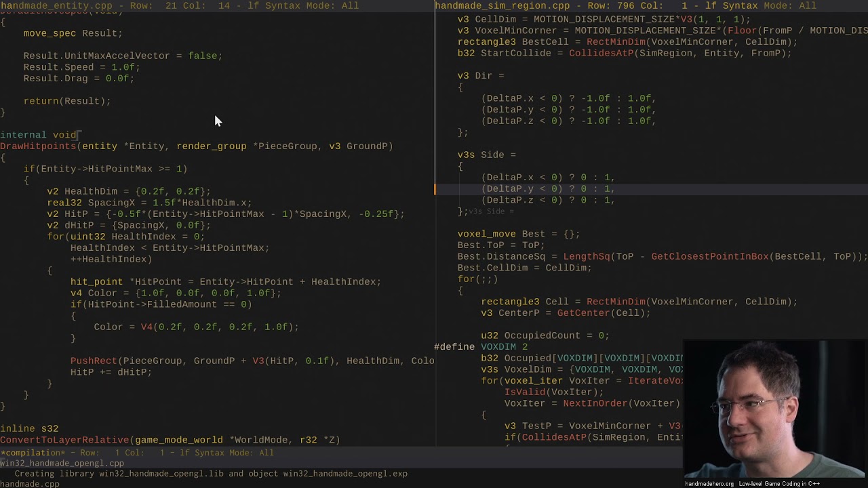
Task: Click 'rectangle3 BestCell' line
Action: coord(628,42)
